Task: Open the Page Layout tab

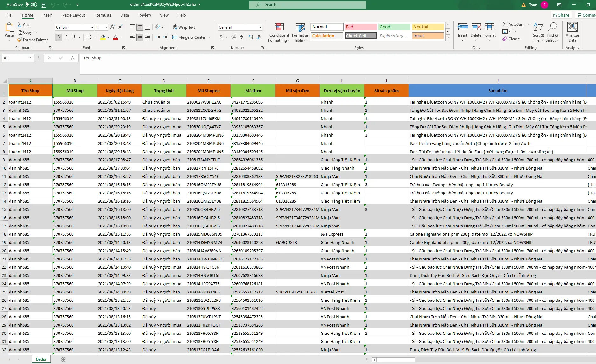Action: (73, 15)
